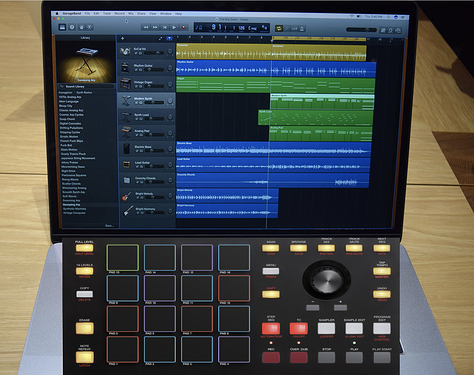Open the Media Browser toolbar icon
Image resolution: width=474 pixels, height=375 pixels.
click(398, 31)
